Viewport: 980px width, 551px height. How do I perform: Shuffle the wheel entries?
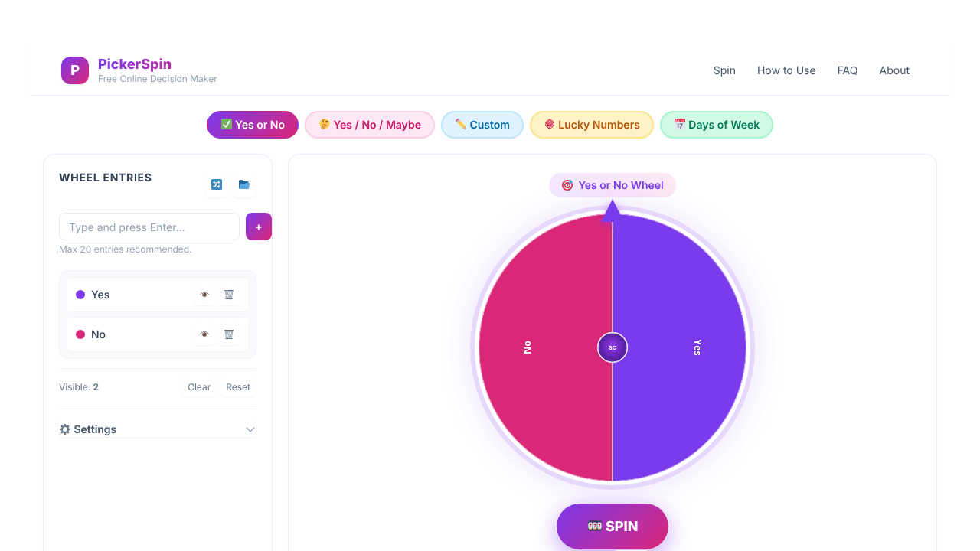pyautogui.click(x=217, y=184)
